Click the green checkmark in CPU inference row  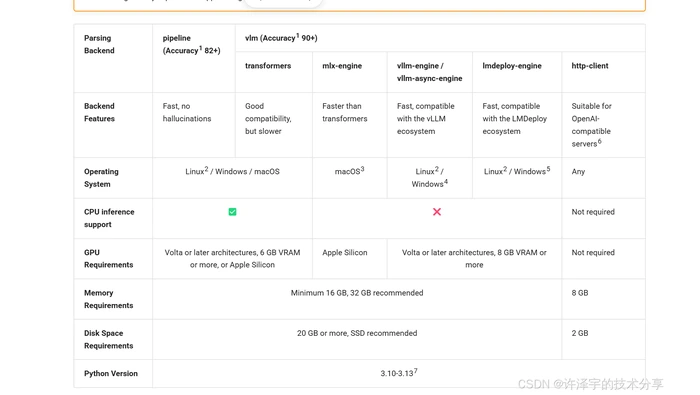[232, 212]
